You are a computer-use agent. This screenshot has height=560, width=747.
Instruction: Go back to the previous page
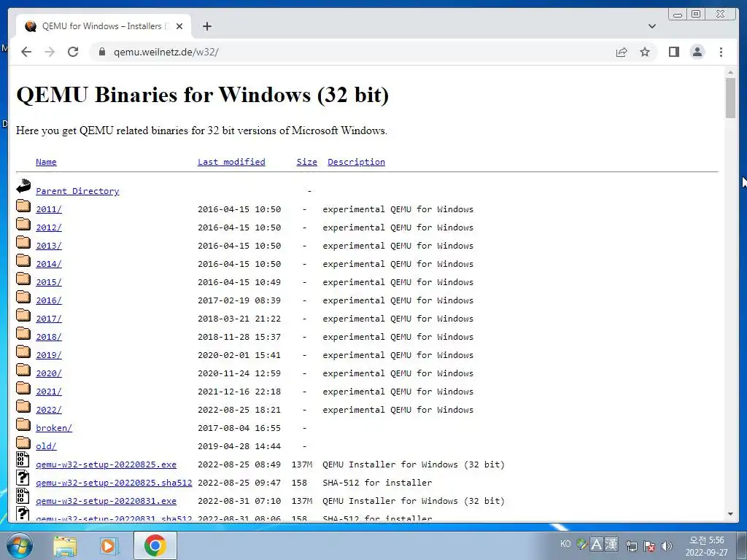pyautogui.click(x=26, y=52)
